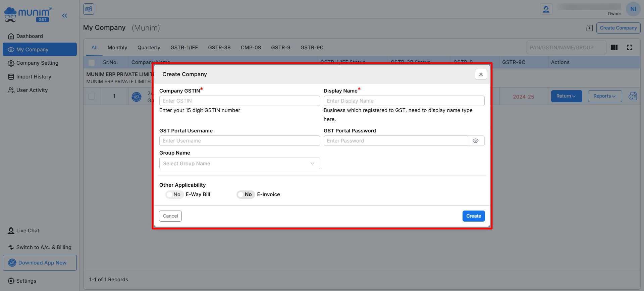Show password using the eye icon

coord(475,141)
